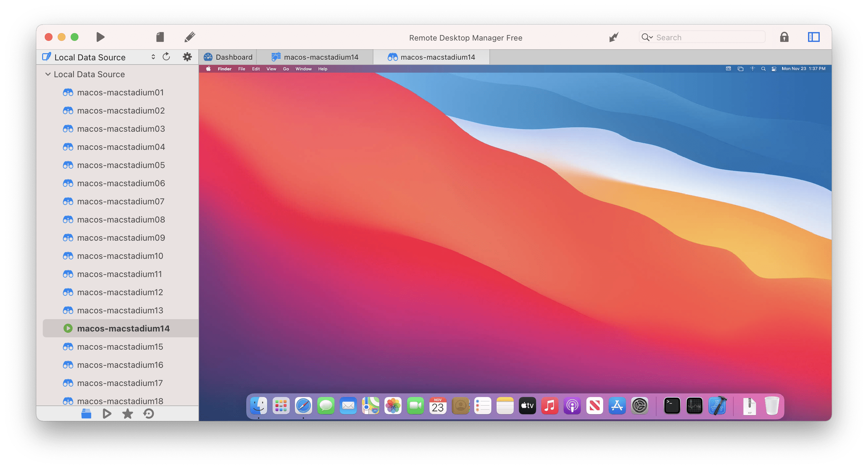Open the search filter dropdown arrow
Image resolution: width=868 pixels, height=469 pixels.
tap(651, 37)
